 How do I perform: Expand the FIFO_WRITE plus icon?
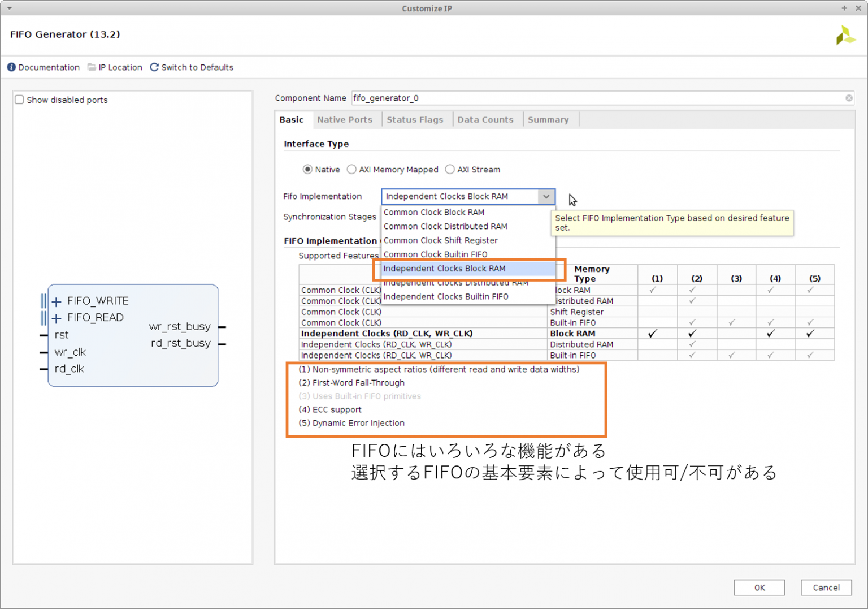tap(57, 301)
